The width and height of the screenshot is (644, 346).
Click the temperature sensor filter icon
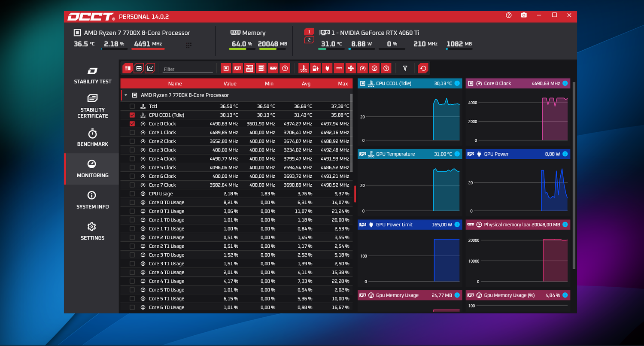(304, 68)
